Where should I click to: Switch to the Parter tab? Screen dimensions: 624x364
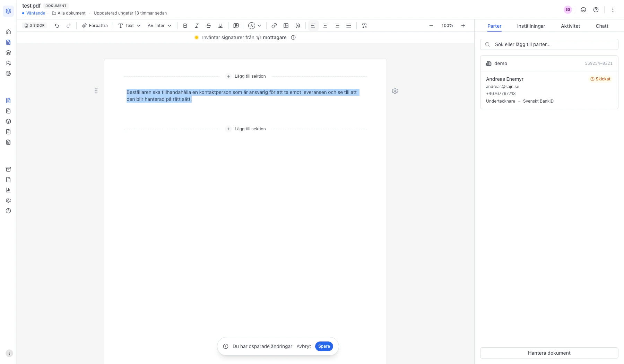[x=494, y=26]
